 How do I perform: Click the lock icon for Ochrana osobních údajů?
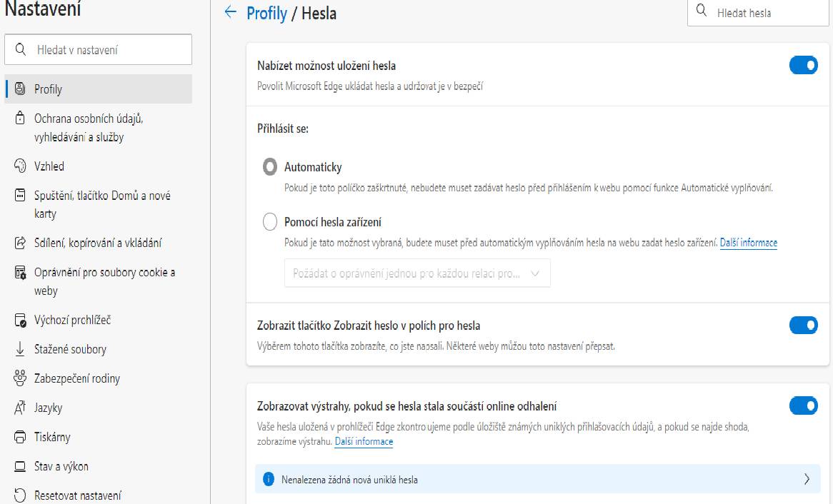tap(20, 118)
